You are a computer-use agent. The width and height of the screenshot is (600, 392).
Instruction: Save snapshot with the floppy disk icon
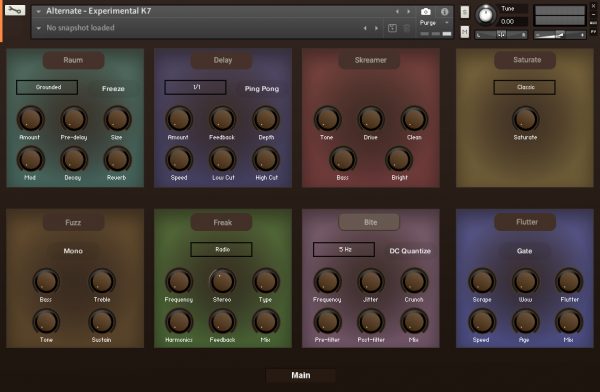392,28
